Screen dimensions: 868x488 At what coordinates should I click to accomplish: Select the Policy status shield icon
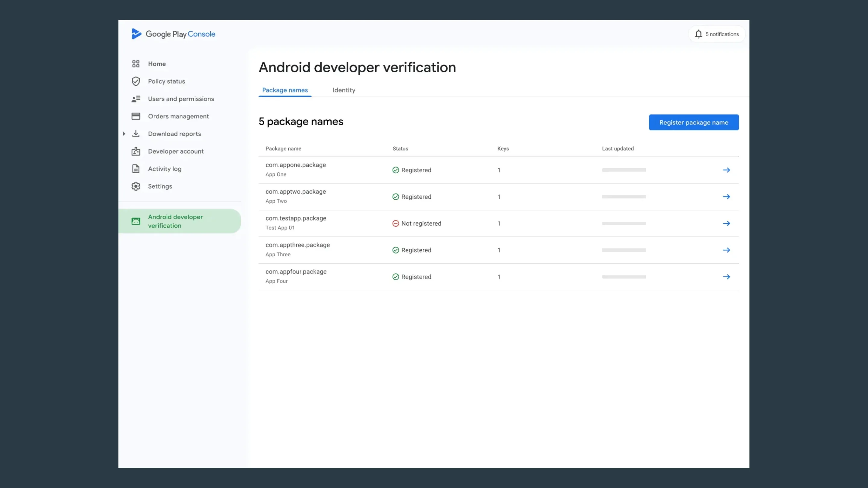pos(136,81)
